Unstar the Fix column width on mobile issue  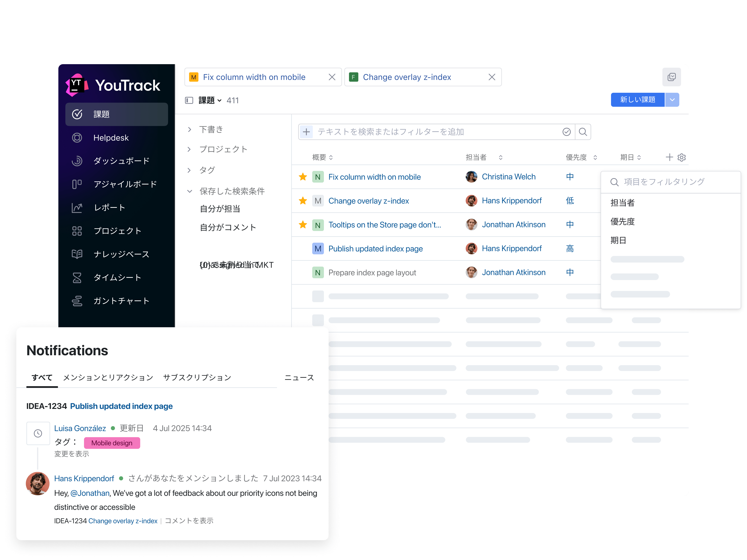coord(303,177)
